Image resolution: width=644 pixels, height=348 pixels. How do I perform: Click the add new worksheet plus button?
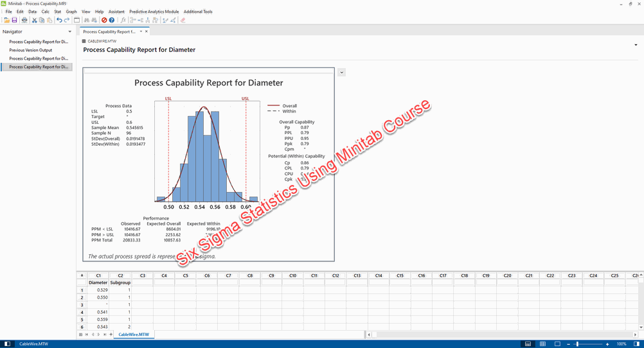tap(111, 335)
